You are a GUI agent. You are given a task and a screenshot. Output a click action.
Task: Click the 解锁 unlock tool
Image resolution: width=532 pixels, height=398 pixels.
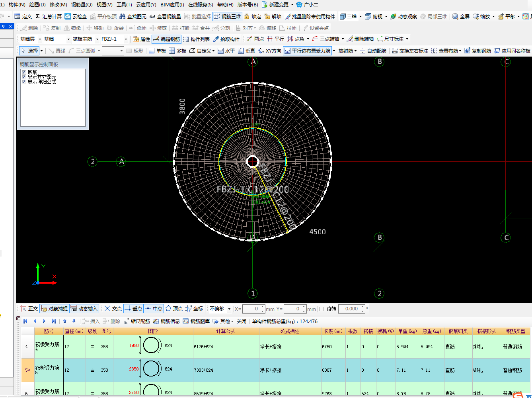(x=273, y=16)
